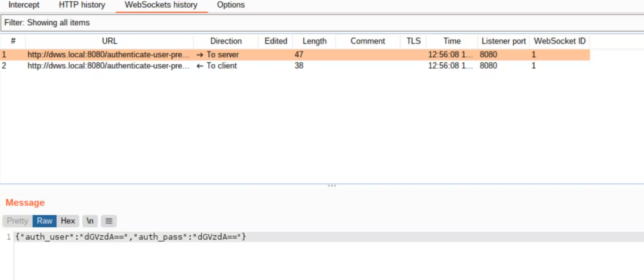Screen dimensions: 644x280
Task: Switch message view to Pretty
Action: tap(17, 221)
